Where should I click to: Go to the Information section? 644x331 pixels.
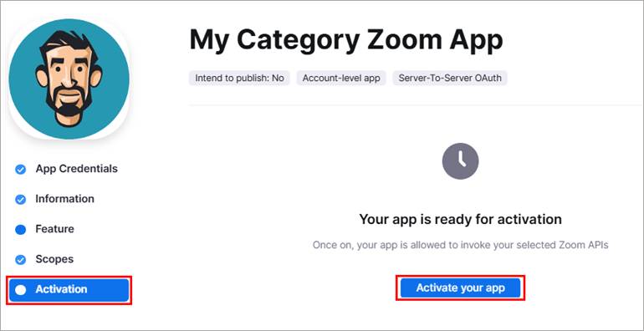tap(64, 199)
